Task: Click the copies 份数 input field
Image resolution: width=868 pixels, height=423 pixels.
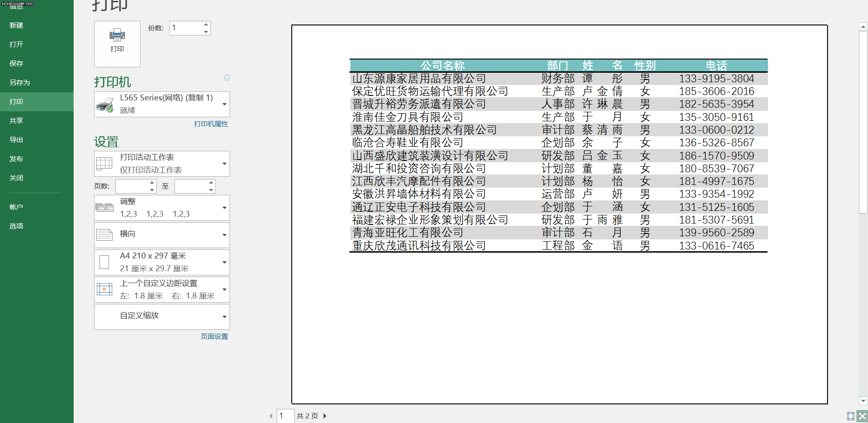Action: (186, 28)
